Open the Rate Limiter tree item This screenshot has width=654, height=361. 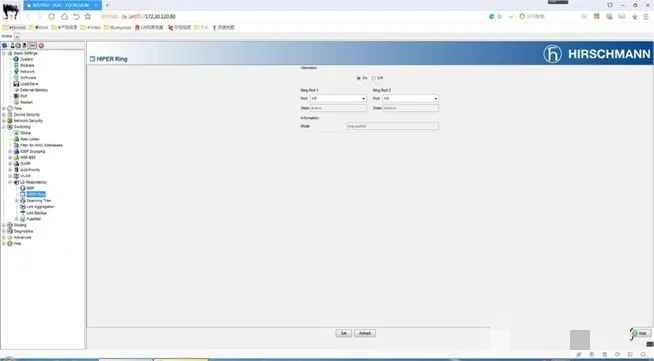[x=30, y=139]
